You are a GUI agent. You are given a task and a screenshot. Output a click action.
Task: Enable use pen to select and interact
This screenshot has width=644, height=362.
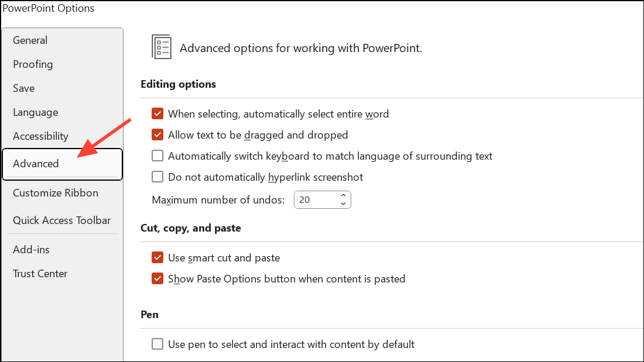click(157, 344)
